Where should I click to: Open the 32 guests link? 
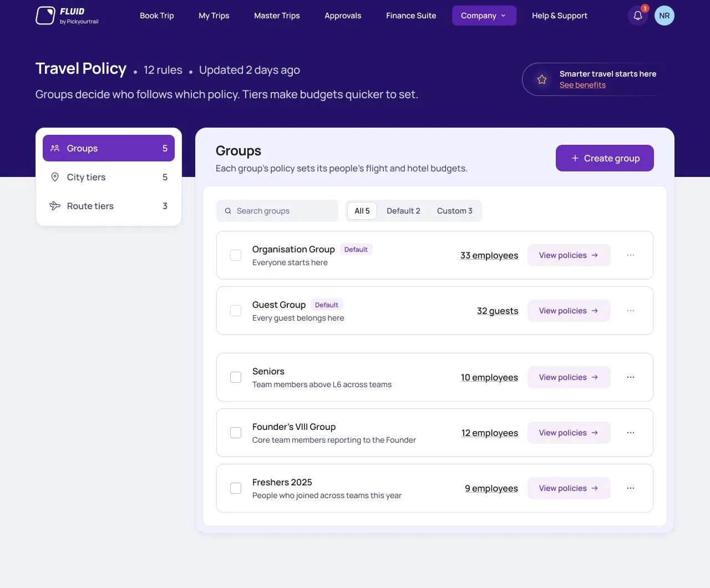[498, 311]
